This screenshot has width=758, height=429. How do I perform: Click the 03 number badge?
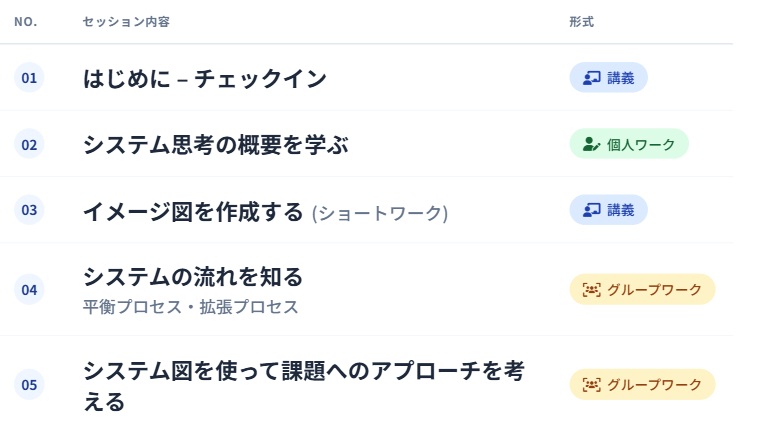click(29, 210)
